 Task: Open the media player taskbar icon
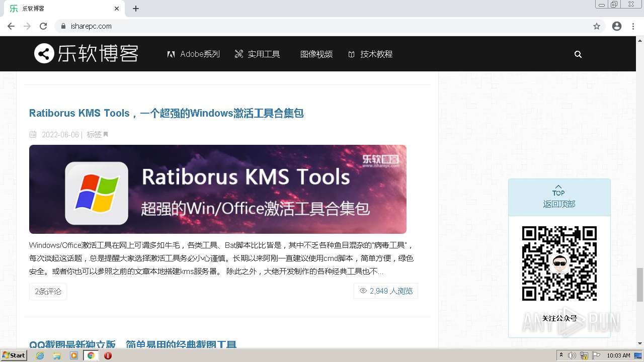pyautogui.click(x=74, y=355)
